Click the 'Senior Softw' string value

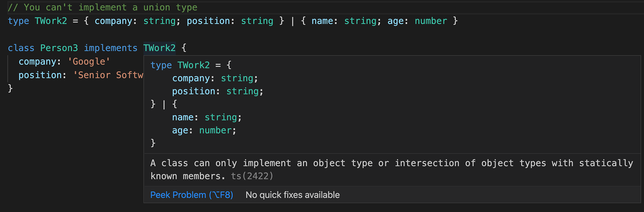tap(108, 75)
